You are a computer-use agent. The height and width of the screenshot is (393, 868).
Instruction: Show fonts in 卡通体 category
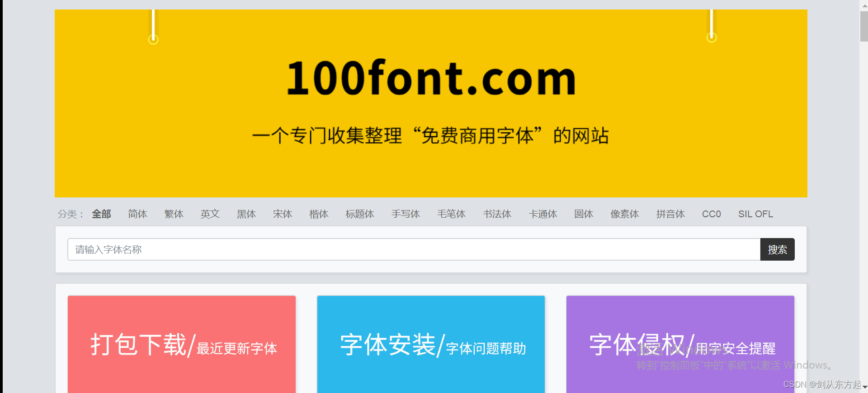(x=543, y=214)
